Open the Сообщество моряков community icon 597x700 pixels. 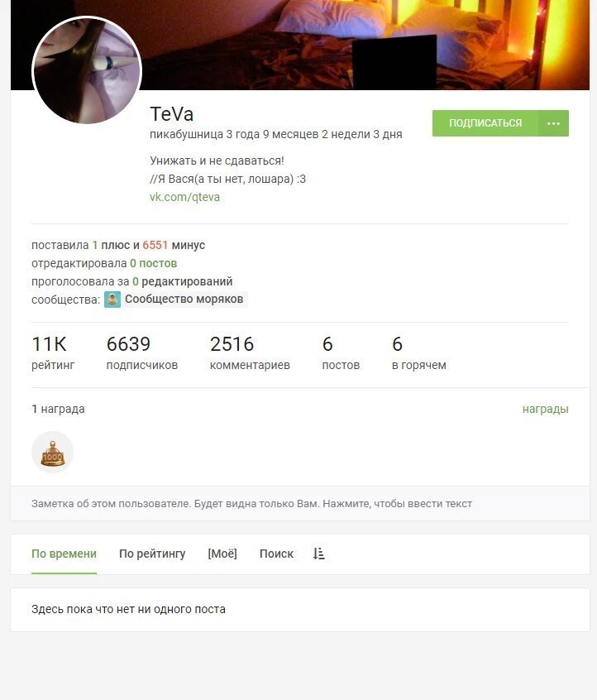112,299
